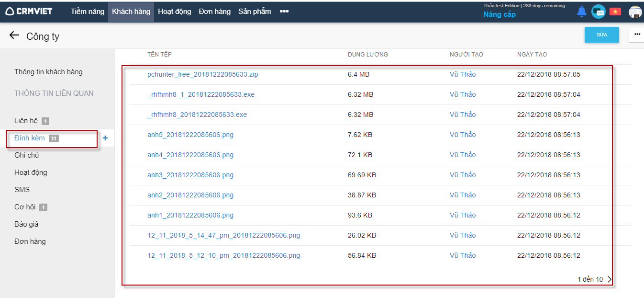Open pchunter_free_20181222085633.zip file

[x=203, y=74]
